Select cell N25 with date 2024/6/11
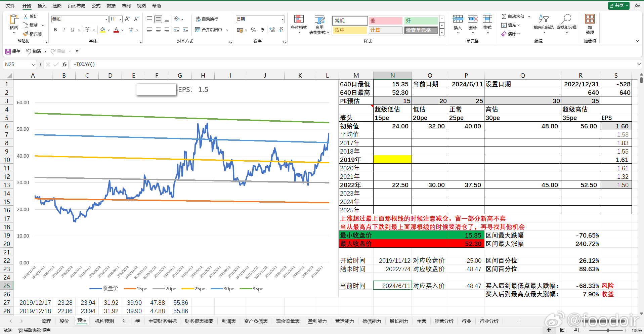This screenshot has height=334, width=644. coord(392,286)
